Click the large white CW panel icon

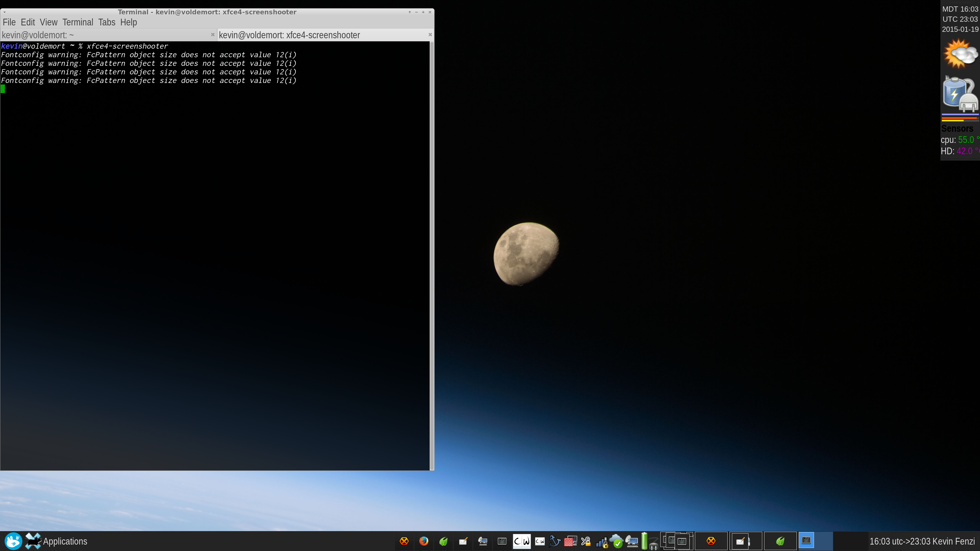point(522,541)
